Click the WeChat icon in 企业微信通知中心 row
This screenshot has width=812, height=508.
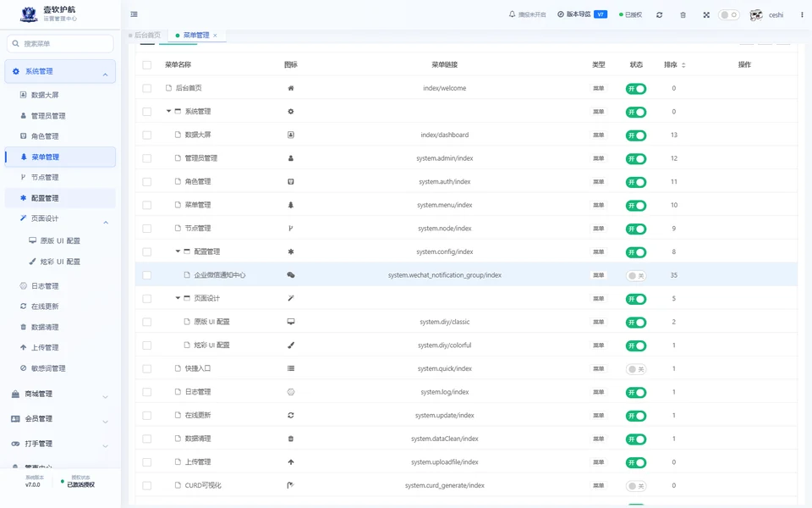click(x=291, y=275)
